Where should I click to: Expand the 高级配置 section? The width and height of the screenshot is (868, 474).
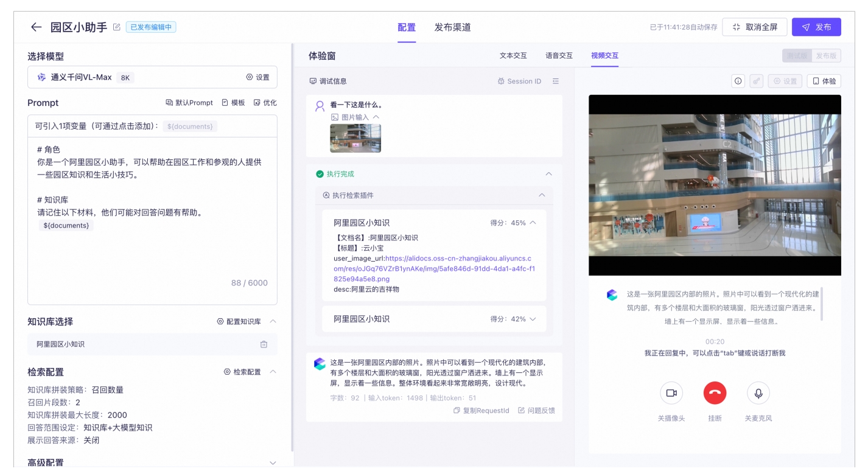pos(273,463)
